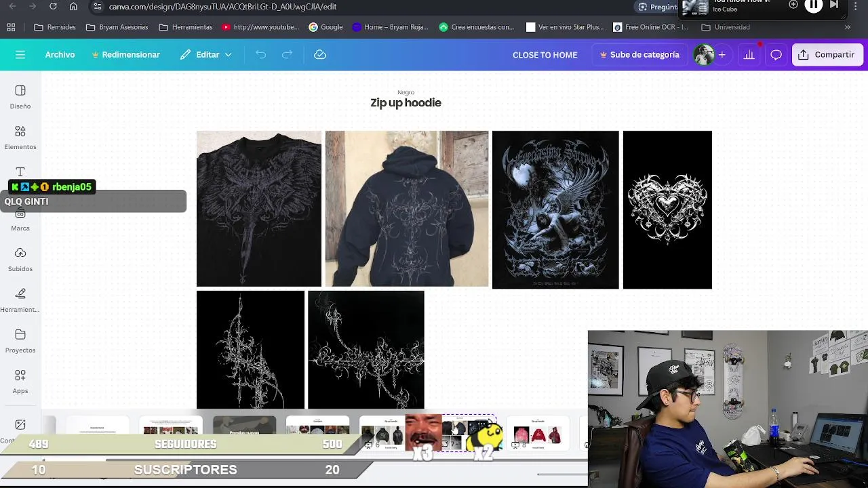Select the navy hoodie back photo
The width and height of the screenshot is (868, 488).
(x=407, y=209)
